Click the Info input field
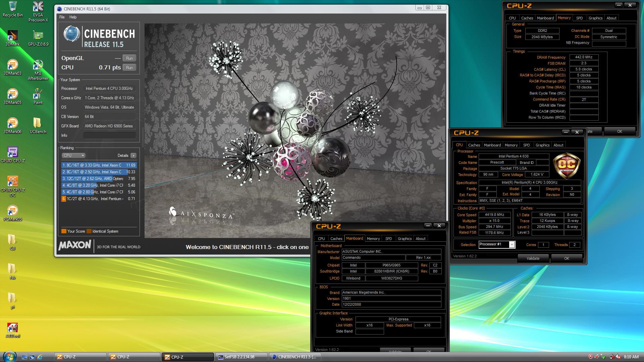This screenshot has width=644, height=362. pyautogui.click(x=109, y=135)
